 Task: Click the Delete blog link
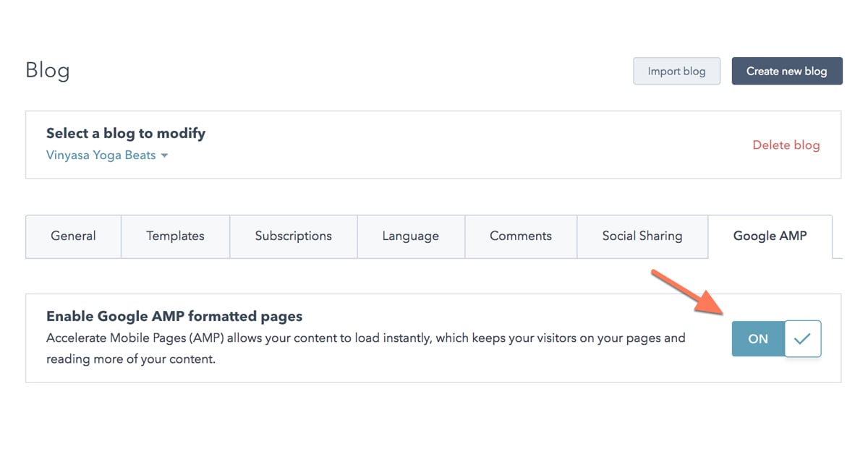786,145
